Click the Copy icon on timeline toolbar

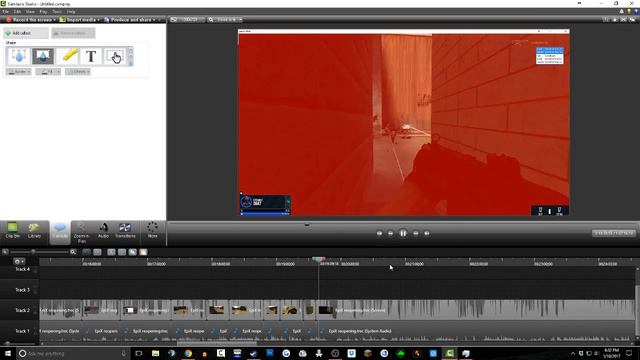click(x=133, y=252)
